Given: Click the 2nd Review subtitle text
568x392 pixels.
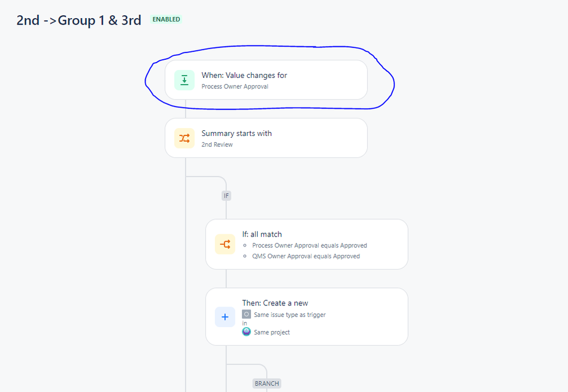Looking at the screenshot, I should click(217, 145).
